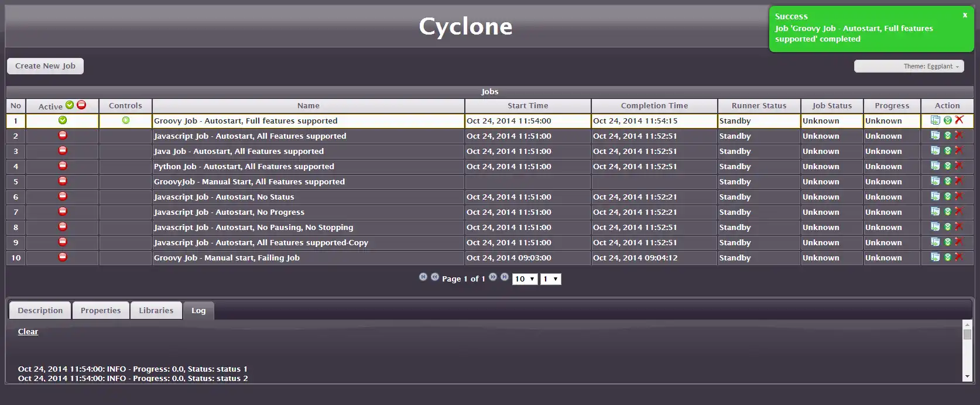Click the Create New Job button
The image size is (980, 405).
pyautogui.click(x=45, y=66)
